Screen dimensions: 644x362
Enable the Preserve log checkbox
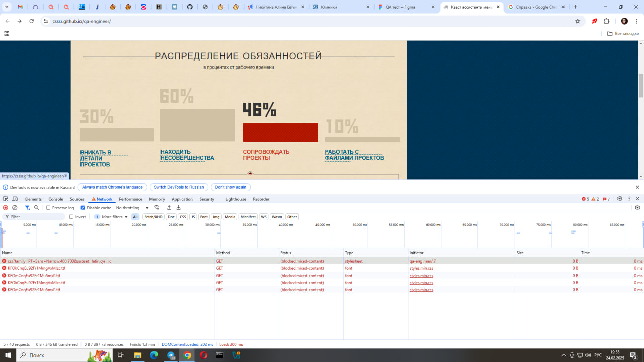click(x=48, y=208)
